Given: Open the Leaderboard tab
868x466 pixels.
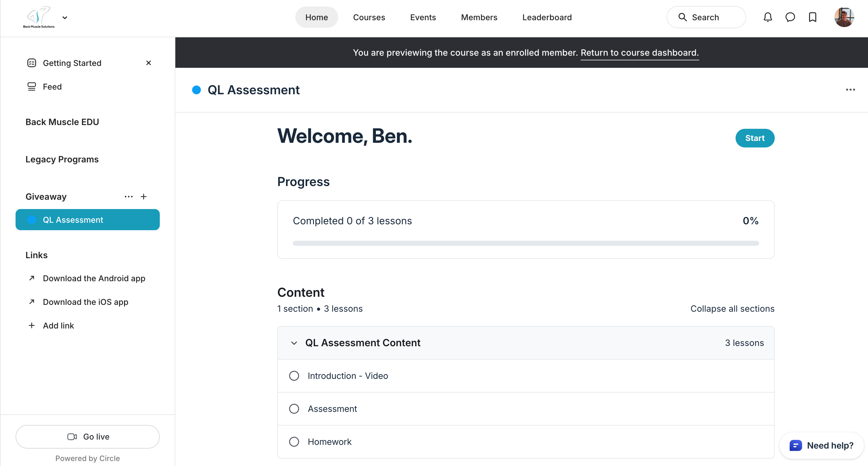Looking at the screenshot, I should pos(547,17).
